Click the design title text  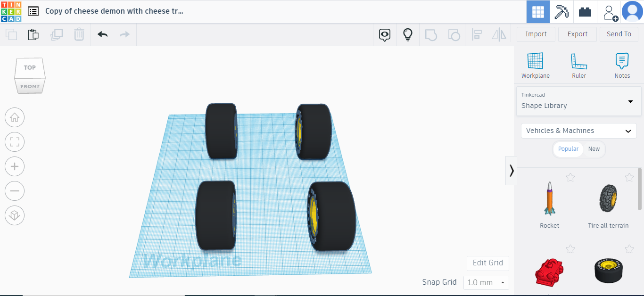(114, 11)
